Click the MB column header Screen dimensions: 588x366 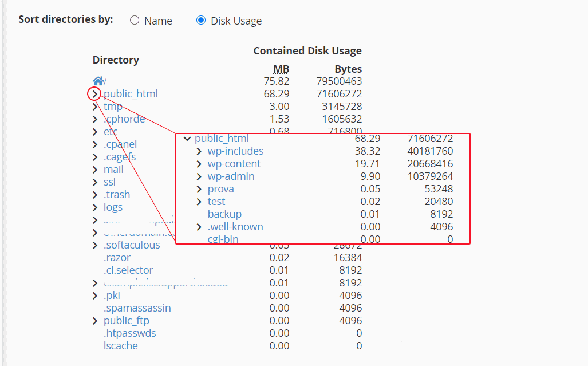click(x=281, y=69)
